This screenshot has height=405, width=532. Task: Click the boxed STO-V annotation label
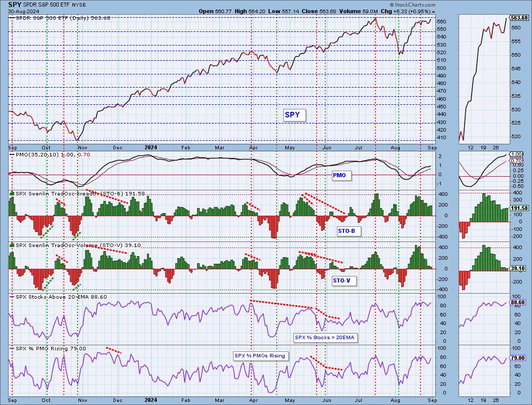[344, 280]
